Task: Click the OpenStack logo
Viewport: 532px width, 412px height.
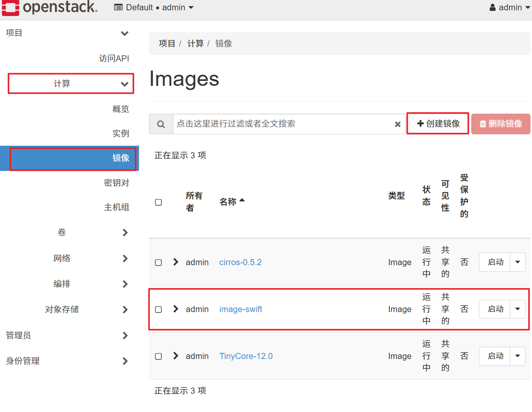Action: [x=50, y=8]
